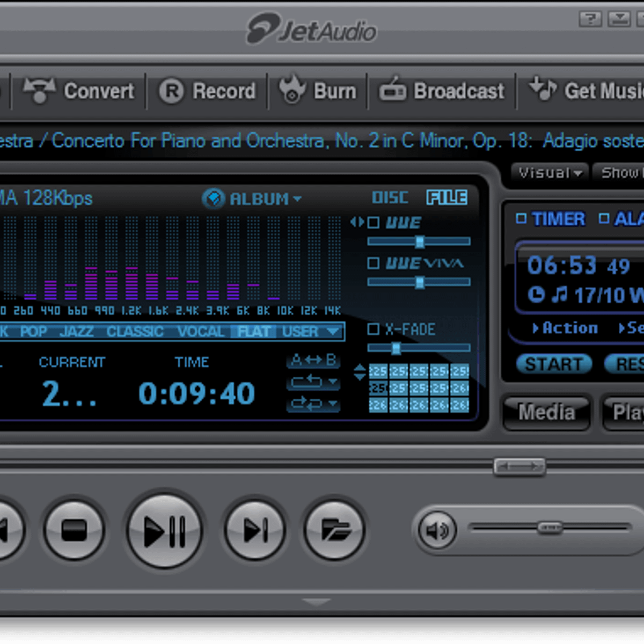Image resolution: width=644 pixels, height=644 pixels.
Task: Click the START timer button
Action: tap(554, 364)
